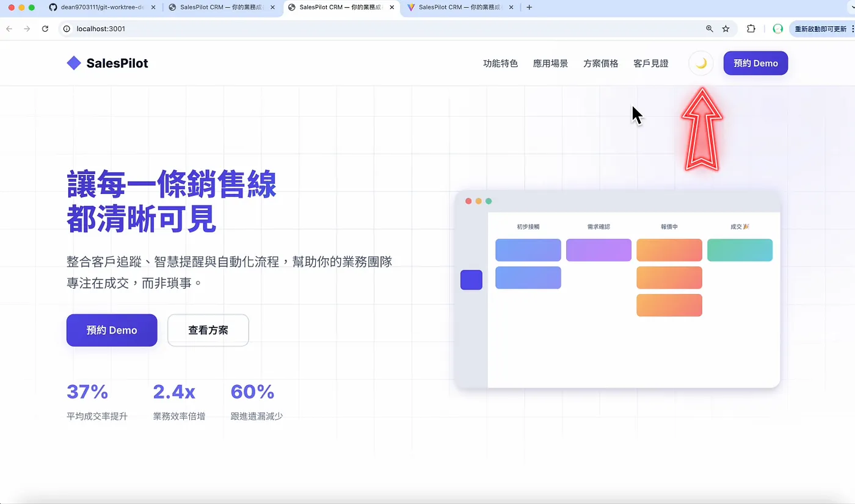855x504 pixels.
Task: Click the 初步接觸 column header
Action: [x=528, y=226]
